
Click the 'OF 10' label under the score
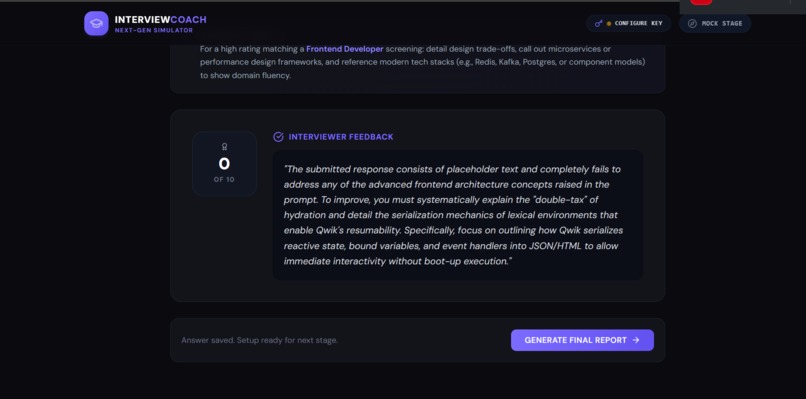click(224, 179)
